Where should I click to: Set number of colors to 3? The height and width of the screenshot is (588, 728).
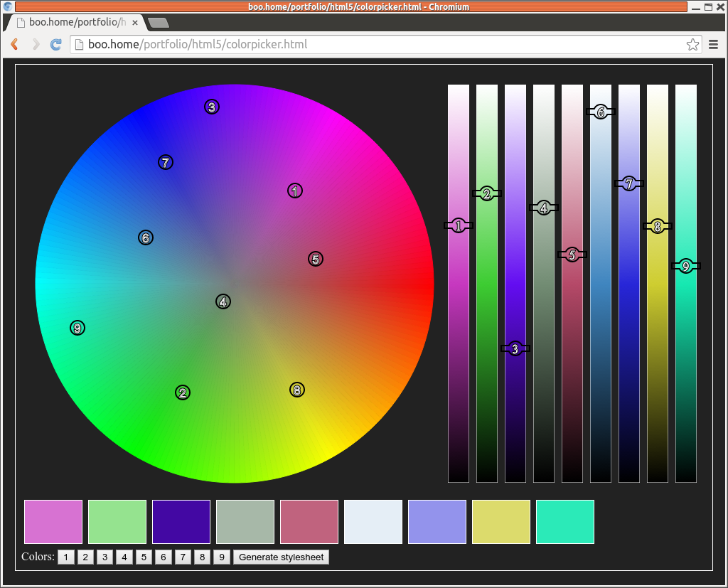point(105,557)
